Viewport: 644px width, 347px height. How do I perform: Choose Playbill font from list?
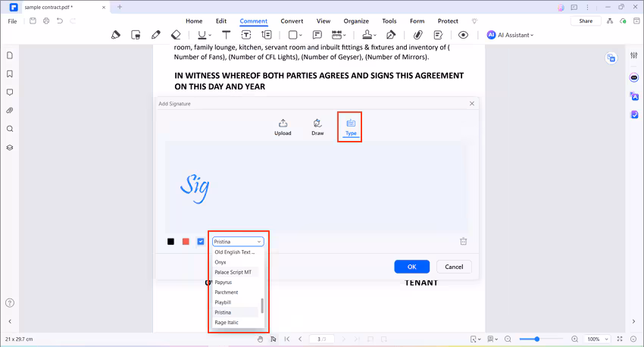[236, 302]
